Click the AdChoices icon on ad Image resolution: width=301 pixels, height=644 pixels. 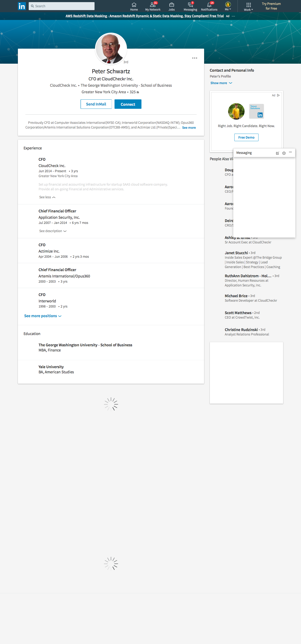[278, 95]
